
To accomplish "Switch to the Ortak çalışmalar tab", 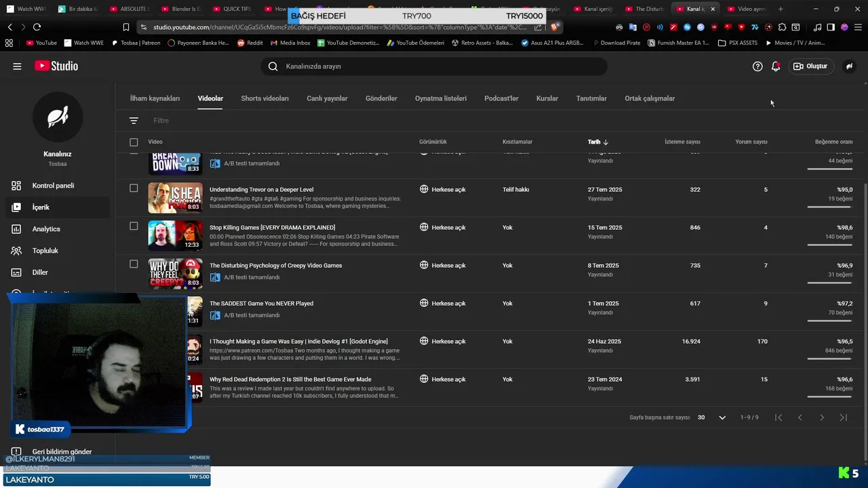I will (650, 98).
